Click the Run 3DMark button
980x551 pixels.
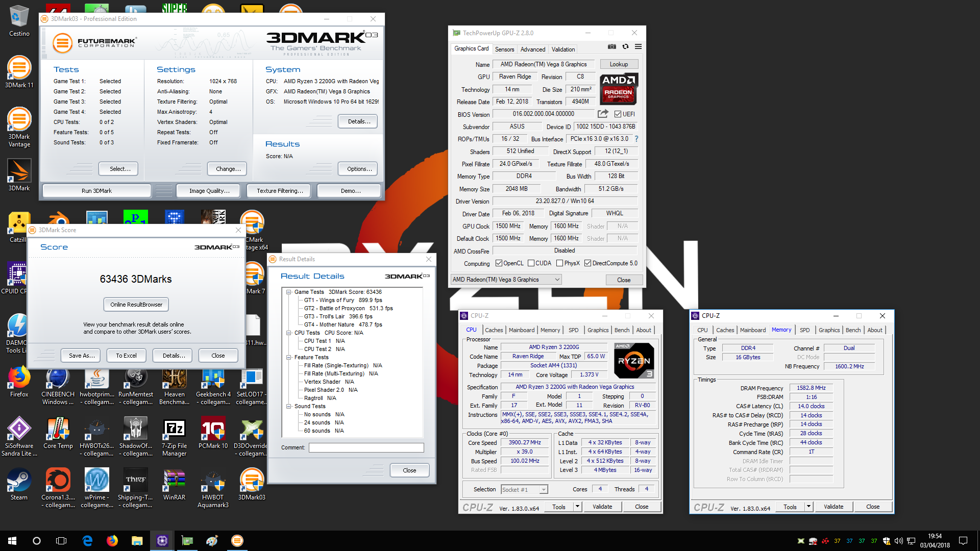pos(96,191)
